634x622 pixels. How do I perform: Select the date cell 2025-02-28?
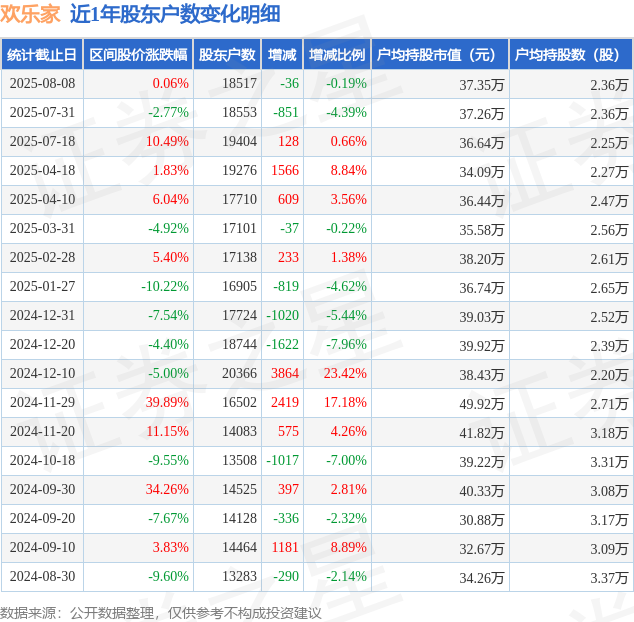pos(42,258)
